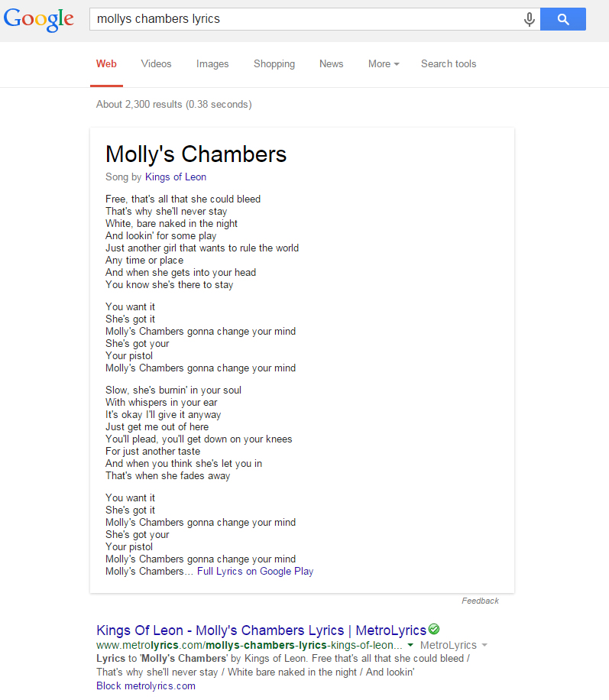Screen dimensions: 609x700
Task: Stay on the Web results tab
Action: (x=106, y=64)
